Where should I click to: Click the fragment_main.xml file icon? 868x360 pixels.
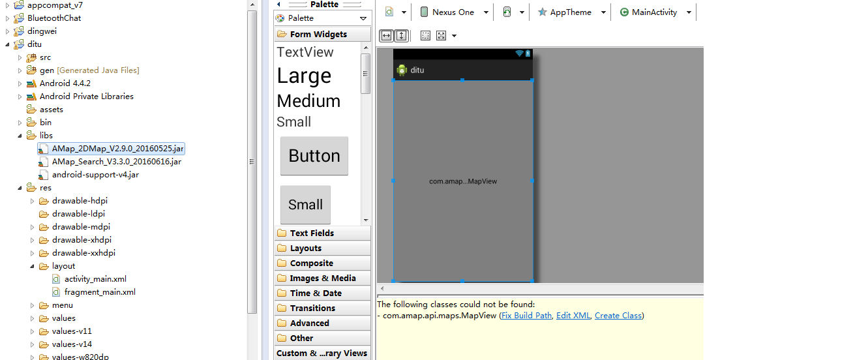56,292
